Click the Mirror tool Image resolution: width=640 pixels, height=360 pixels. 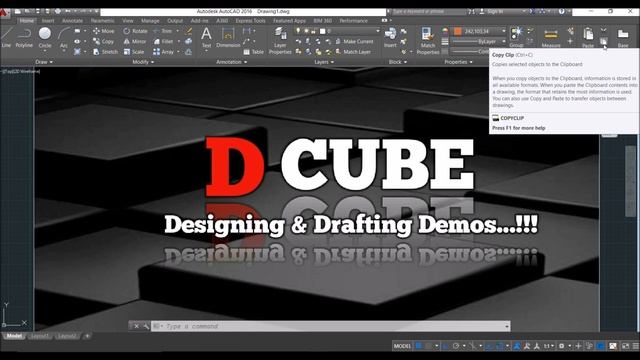[134, 41]
